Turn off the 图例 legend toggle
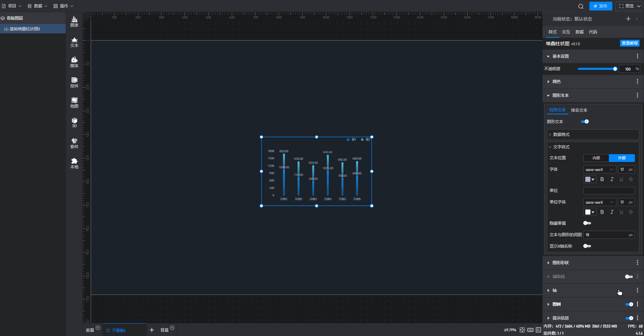Image resolution: width=644 pixels, height=336 pixels. [629, 304]
